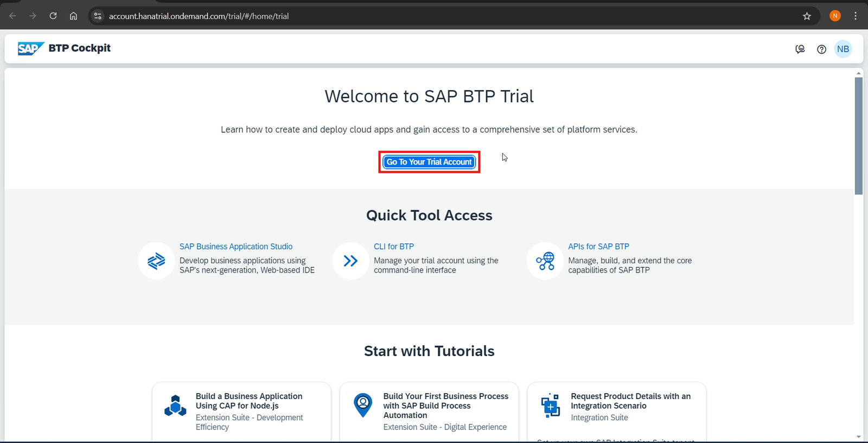Open the feedback support icon in header
The height and width of the screenshot is (443, 868).
tap(800, 49)
